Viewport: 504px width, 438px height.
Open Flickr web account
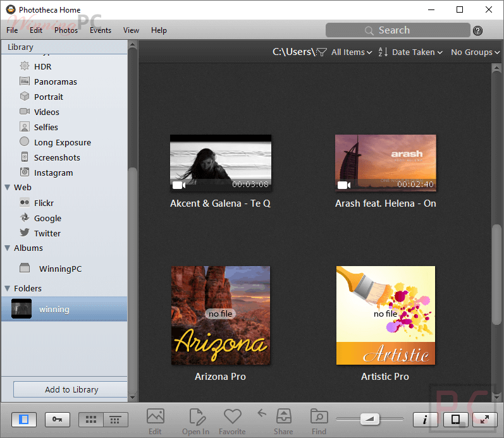(x=44, y=203)
